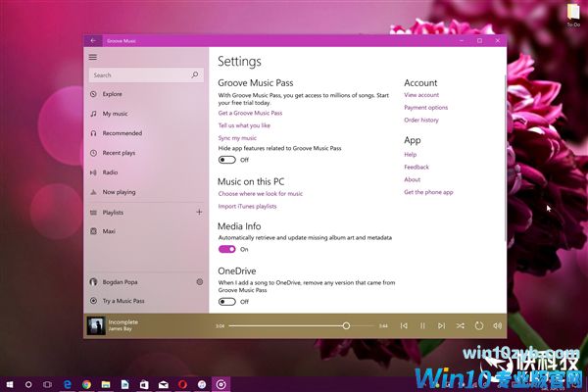This screenshot has height=392, width=588.
Task: Click the Incomplete song title in player bar
Action: [x=123, y=322]
